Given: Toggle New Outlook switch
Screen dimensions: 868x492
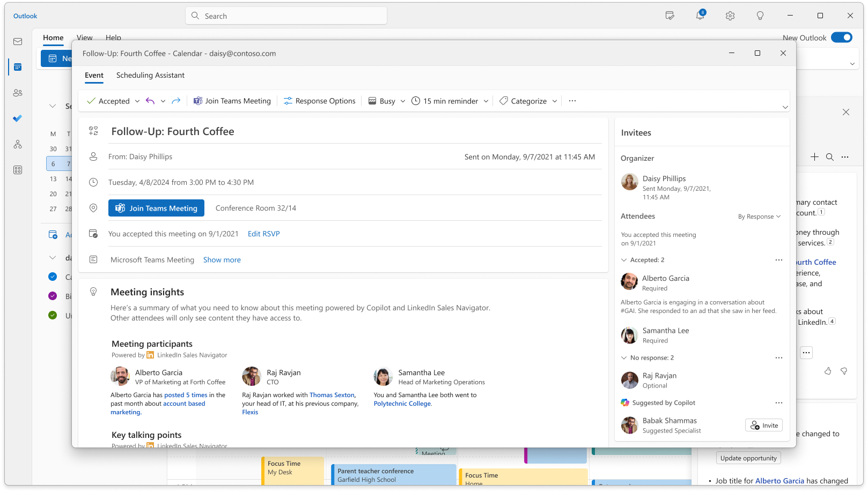Looking at the screenshot, I should pos(842,38).
